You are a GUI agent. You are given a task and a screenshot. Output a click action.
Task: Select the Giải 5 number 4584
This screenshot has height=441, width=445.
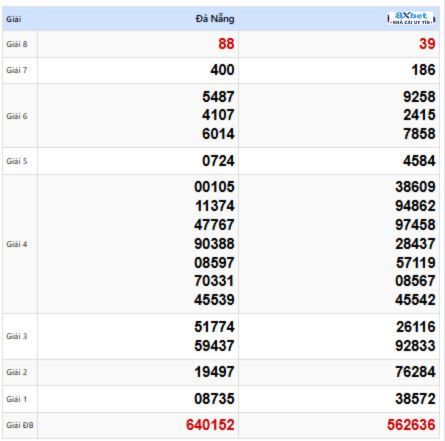click(419, 161)
